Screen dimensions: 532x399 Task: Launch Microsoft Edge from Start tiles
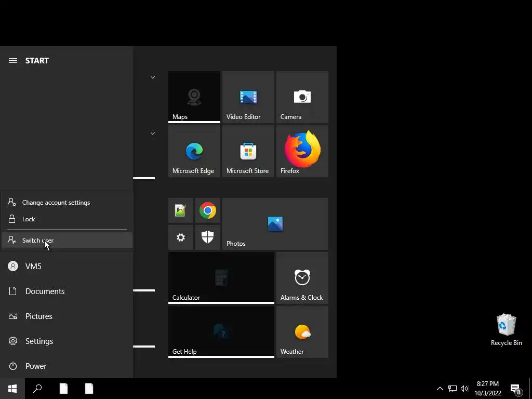[194, 151]
